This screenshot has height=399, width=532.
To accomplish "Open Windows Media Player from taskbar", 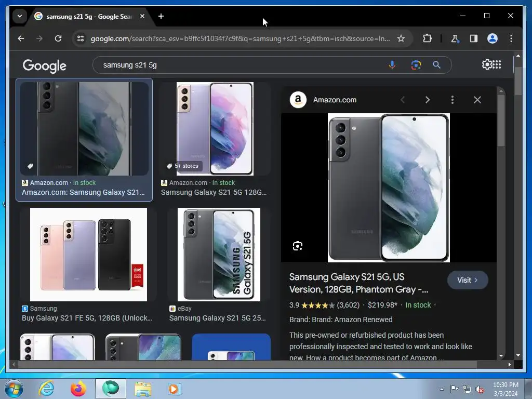I will click(175, 389).
